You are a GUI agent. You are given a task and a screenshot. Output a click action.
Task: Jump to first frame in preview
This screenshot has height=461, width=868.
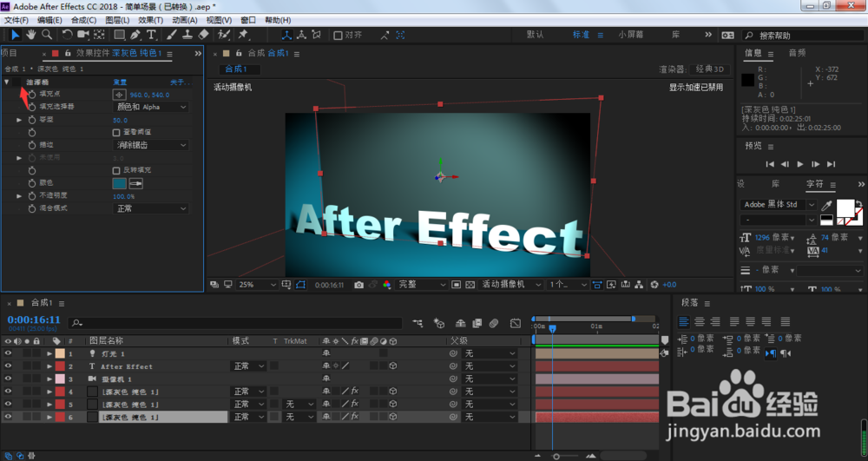pyautogui.click(x=769, y=164)
